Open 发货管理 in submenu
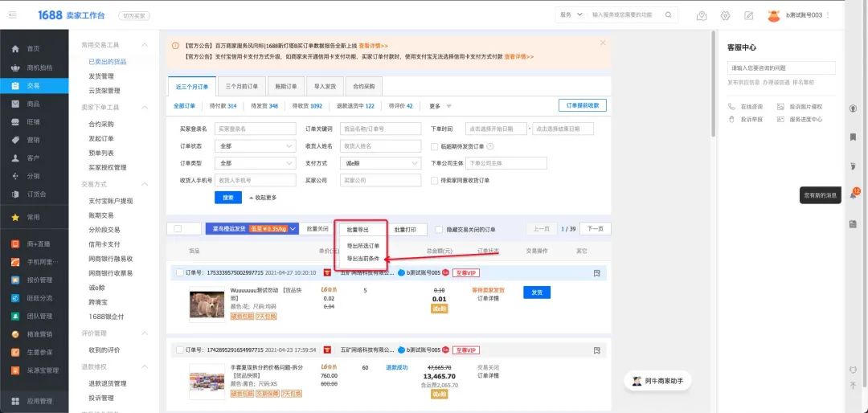Viewport: 868px width, 413px height. (x=101, y=76)
